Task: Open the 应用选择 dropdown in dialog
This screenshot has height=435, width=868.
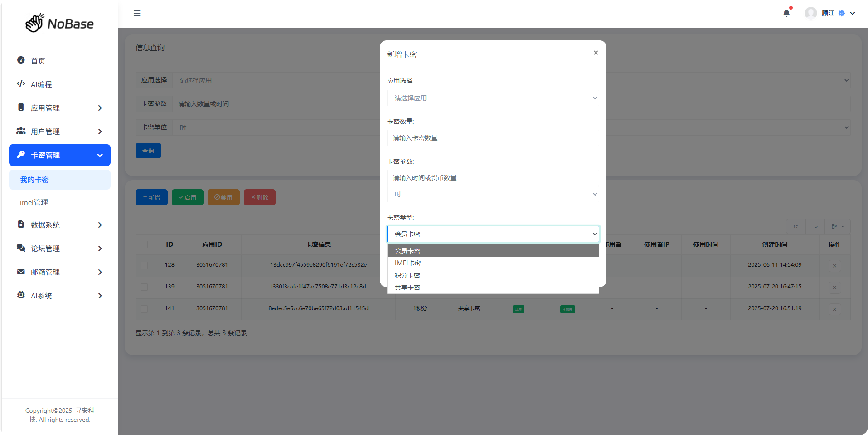Action: (x=493, y=98)
